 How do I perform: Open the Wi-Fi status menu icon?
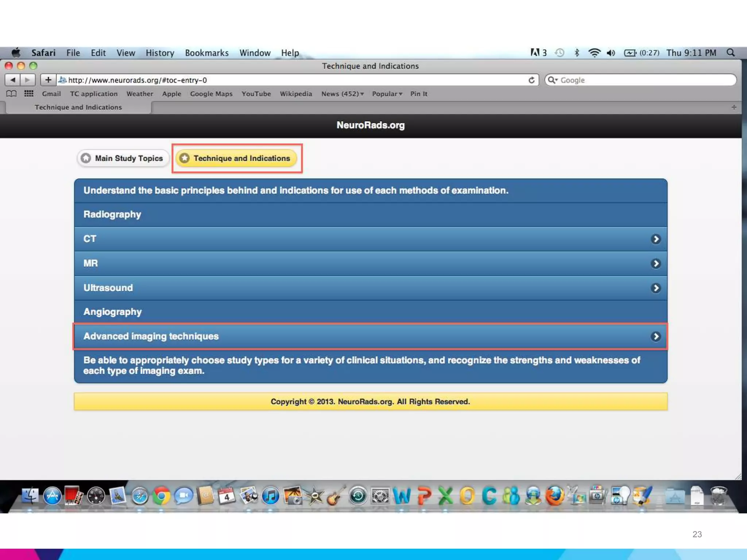594,53
